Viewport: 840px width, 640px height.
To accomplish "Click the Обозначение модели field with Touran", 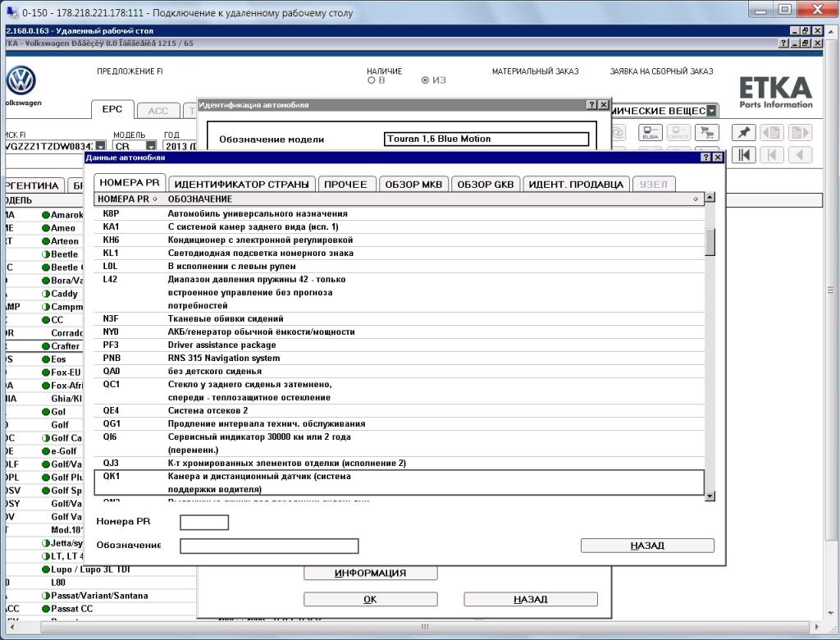I will point(486,139).
